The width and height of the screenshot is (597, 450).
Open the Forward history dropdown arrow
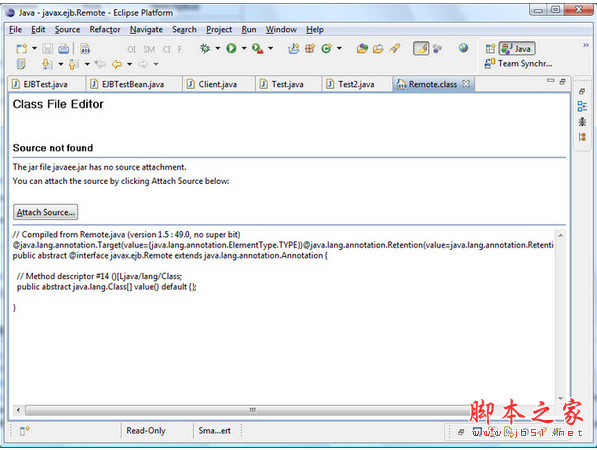coord(156,64)
